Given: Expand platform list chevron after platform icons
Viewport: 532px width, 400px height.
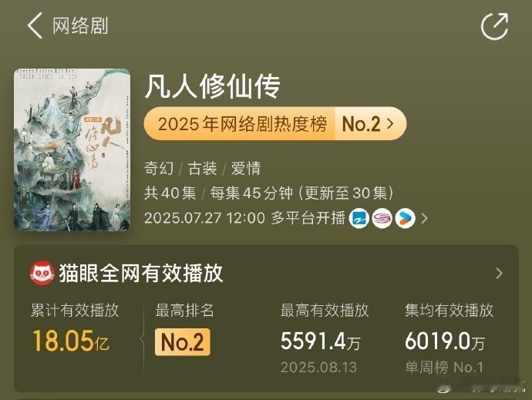Looking at the screenshot, I should coord(424,218).
